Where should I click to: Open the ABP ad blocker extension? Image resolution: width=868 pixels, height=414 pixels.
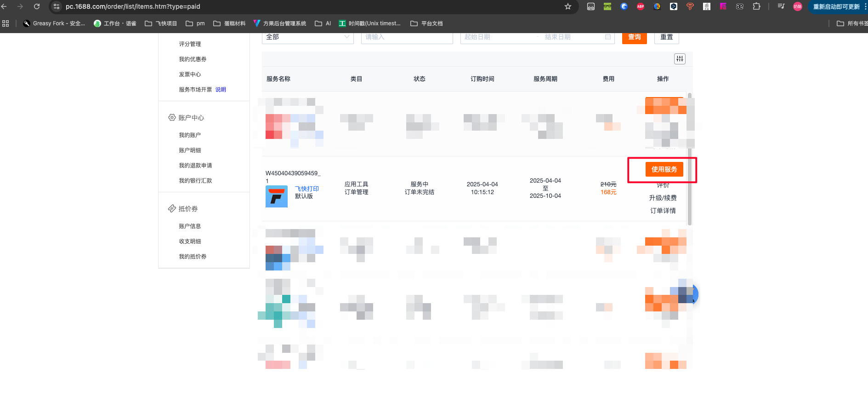pos(641,6)
